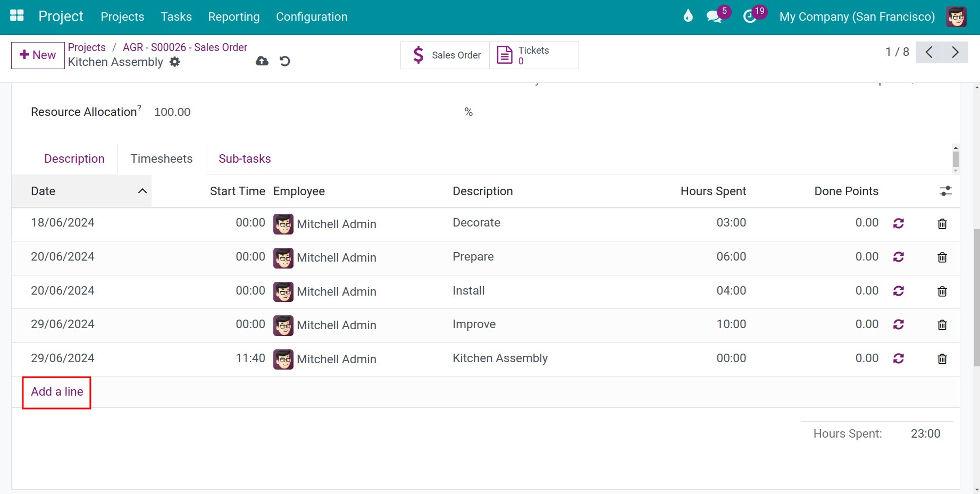Open the Tasks menu

click(x=176, y=16)
